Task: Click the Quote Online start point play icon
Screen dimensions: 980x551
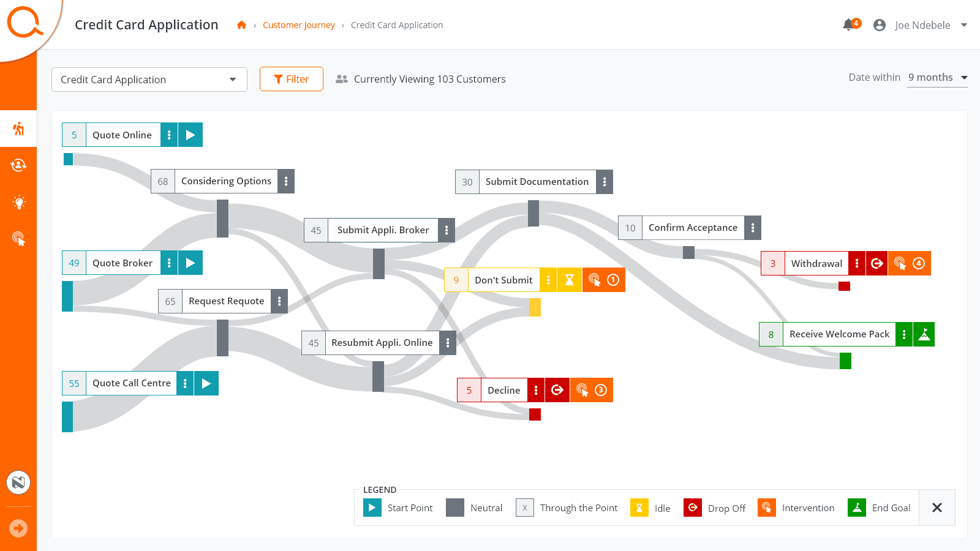Action: tap(190, 135)
